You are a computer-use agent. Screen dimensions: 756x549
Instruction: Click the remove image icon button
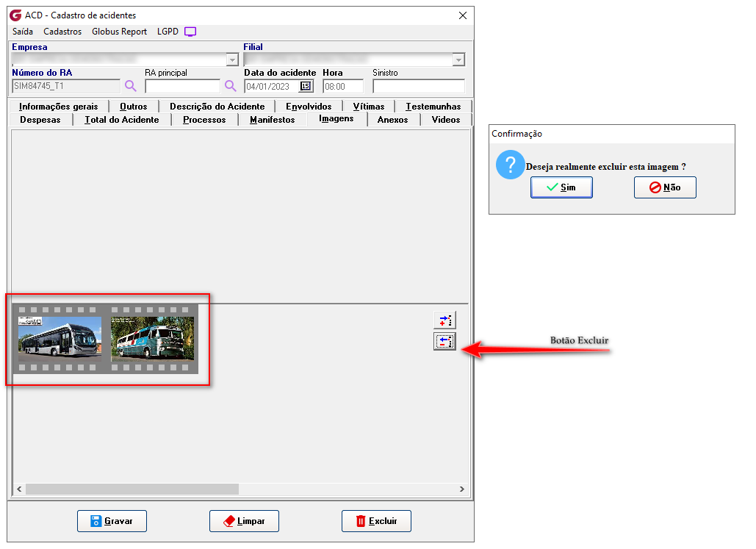[x=444, y=342]
